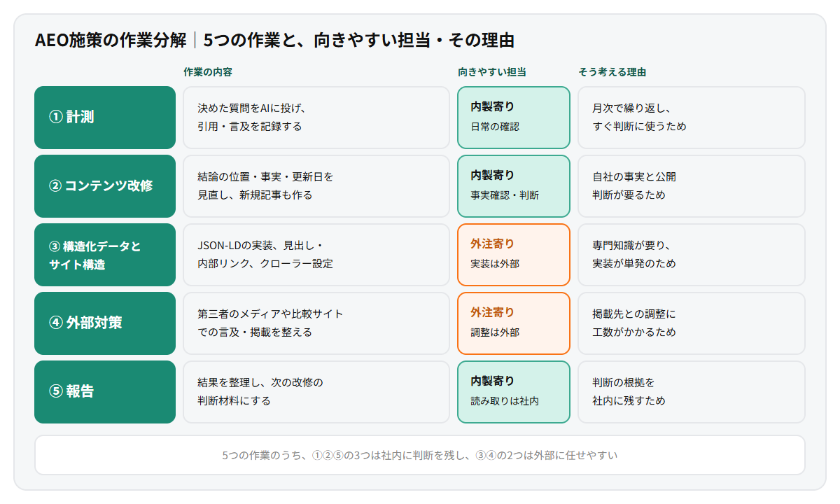
Task: Click reason '掲載先との調整に工数がかかるため'
Action: point(692,323)
